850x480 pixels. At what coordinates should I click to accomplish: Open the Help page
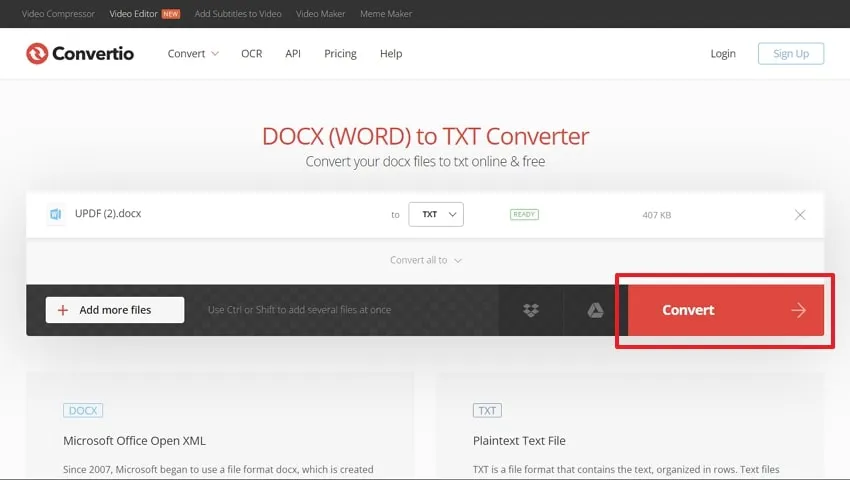391,54
